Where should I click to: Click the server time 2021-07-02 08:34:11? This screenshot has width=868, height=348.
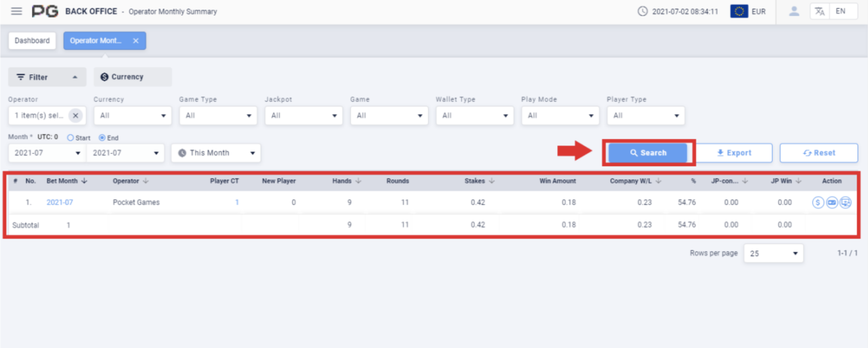(x=685, y=12)
